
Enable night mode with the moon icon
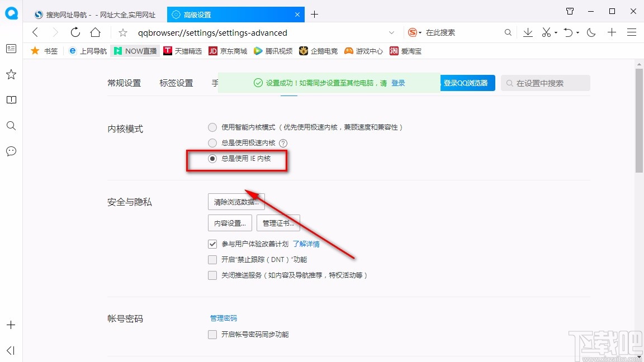pos(591,32)
